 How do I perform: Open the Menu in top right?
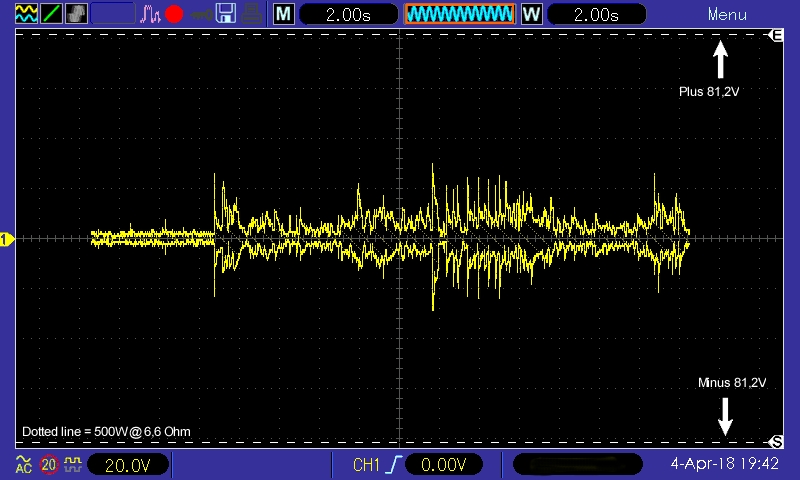727,14
